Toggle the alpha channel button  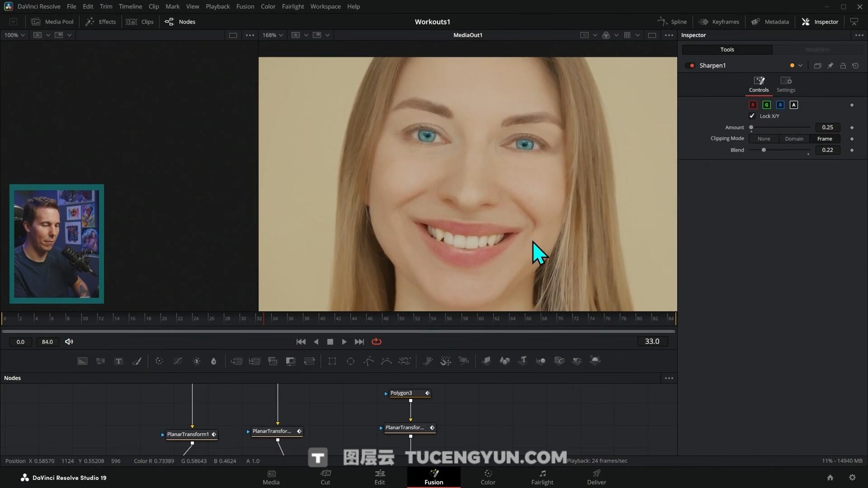[x=794, y=105]
